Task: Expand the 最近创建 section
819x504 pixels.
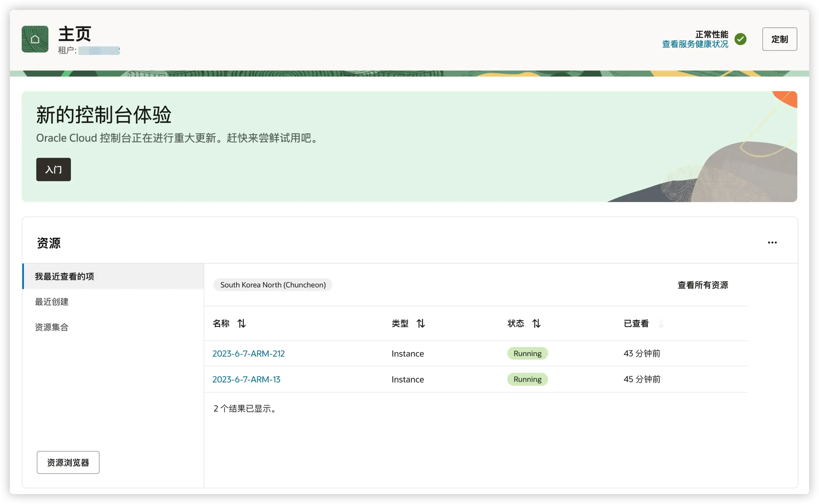Action: (x=52, y=302)
